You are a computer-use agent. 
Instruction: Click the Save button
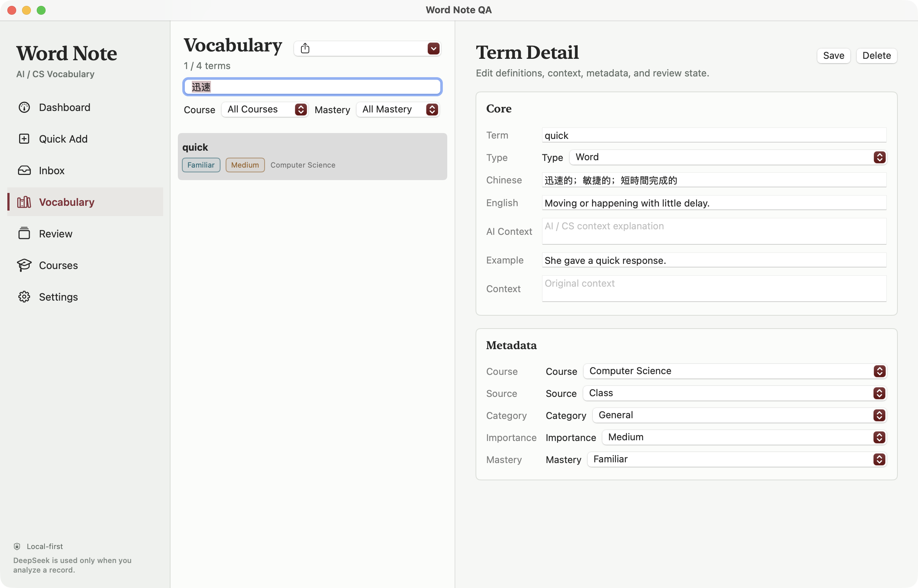(x=833, y=56)
